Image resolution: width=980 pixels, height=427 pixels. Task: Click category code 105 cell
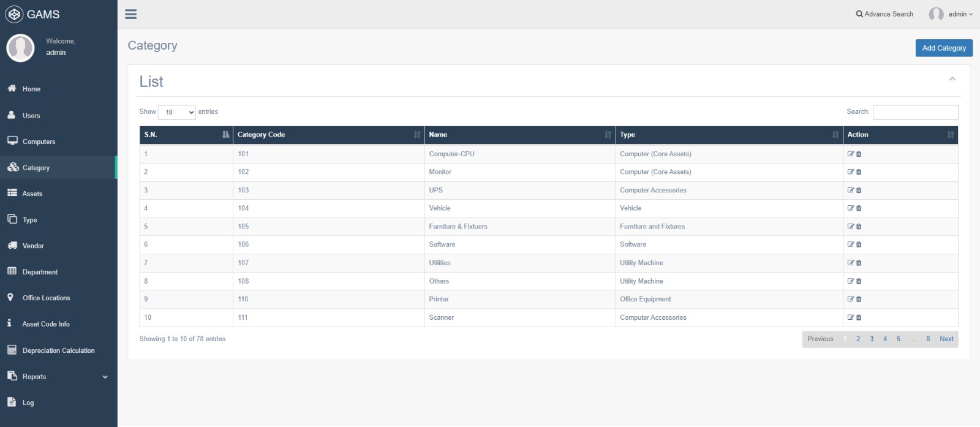(329, 227)
